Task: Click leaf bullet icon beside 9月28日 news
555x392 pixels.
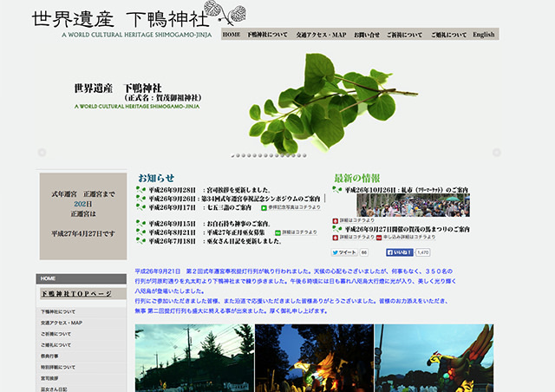Action: point(140,190)
